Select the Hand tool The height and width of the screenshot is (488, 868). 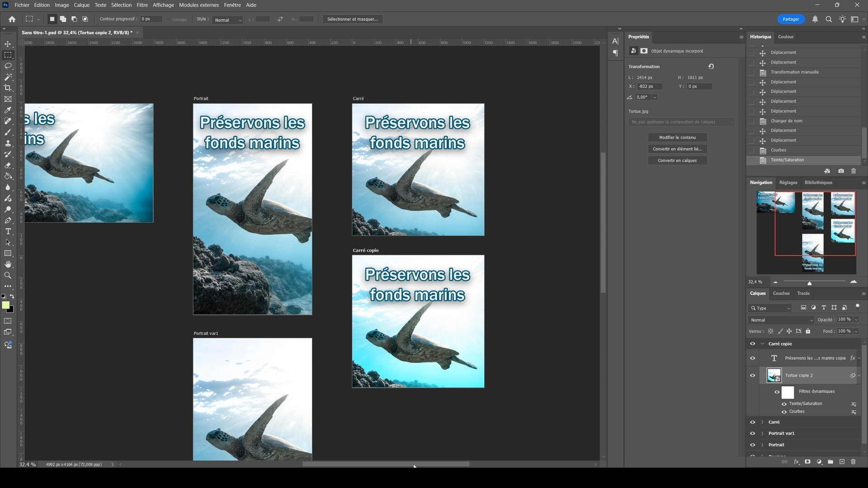tap(8, 264)
